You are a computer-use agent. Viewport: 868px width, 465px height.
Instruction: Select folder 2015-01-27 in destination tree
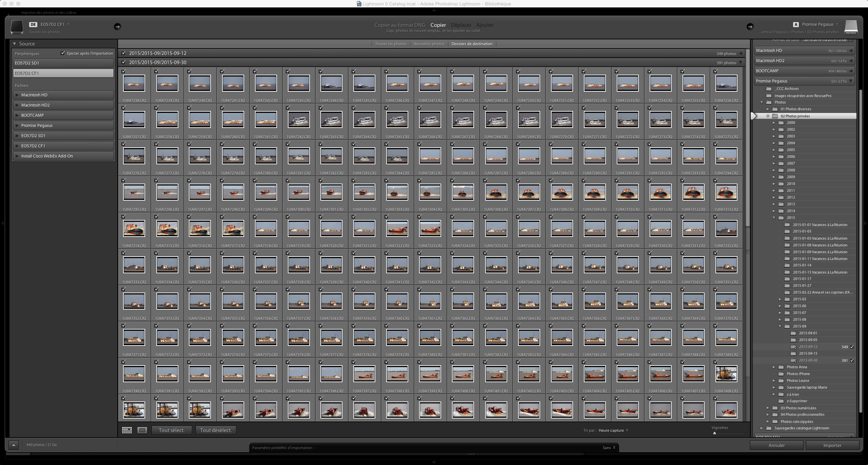tap(802, 285)
